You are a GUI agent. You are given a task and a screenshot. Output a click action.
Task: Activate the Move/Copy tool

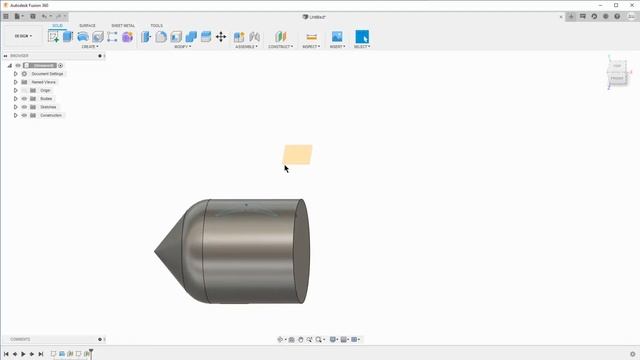221,37
